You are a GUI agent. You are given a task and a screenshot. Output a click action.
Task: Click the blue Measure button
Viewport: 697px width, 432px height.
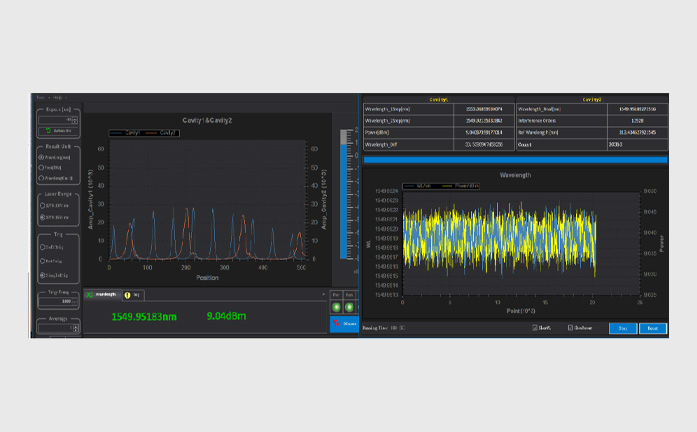pyautogui.click(x=344, y=324)
